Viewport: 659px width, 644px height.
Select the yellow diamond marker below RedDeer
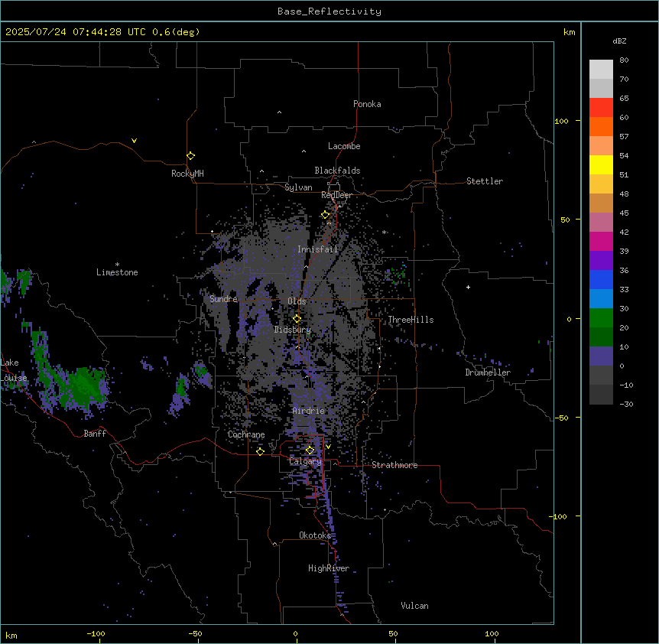tap(326, 215)
